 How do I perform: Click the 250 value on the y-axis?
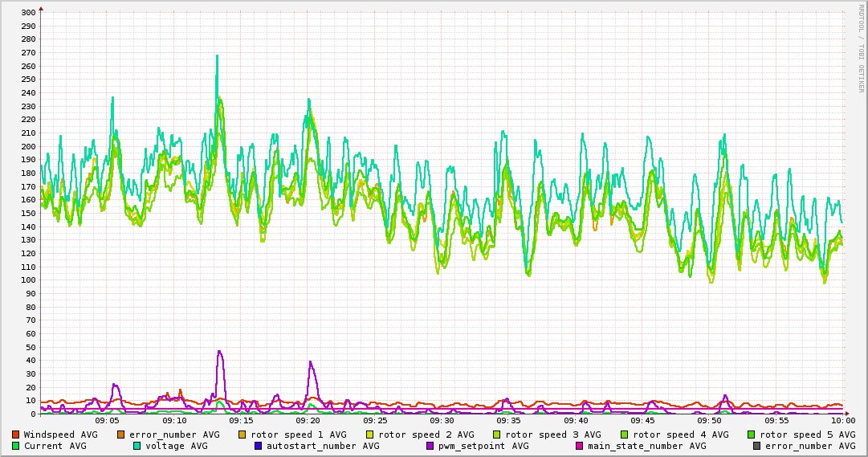(x=28, y=80)
